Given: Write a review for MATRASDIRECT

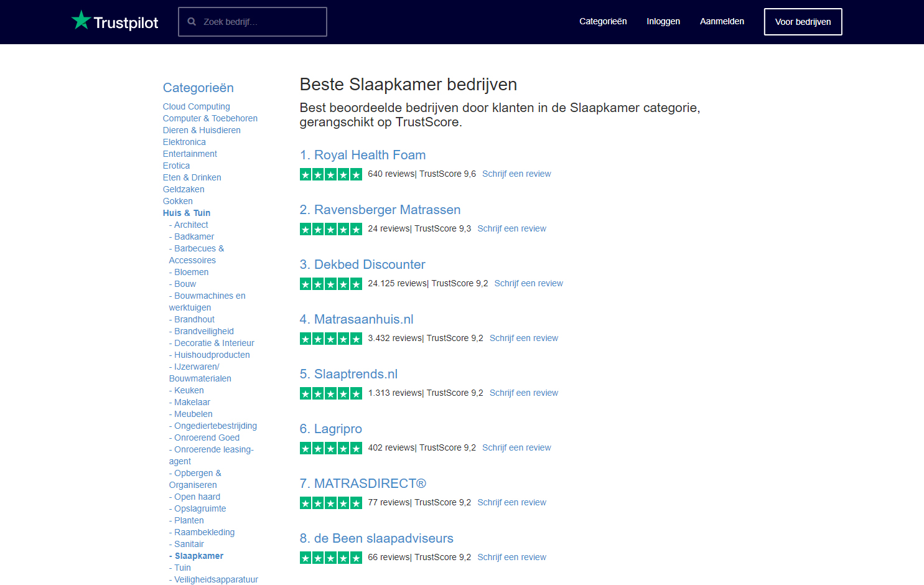Looking at the screenshot, I should pyautogui.click(x=511, y=502).
